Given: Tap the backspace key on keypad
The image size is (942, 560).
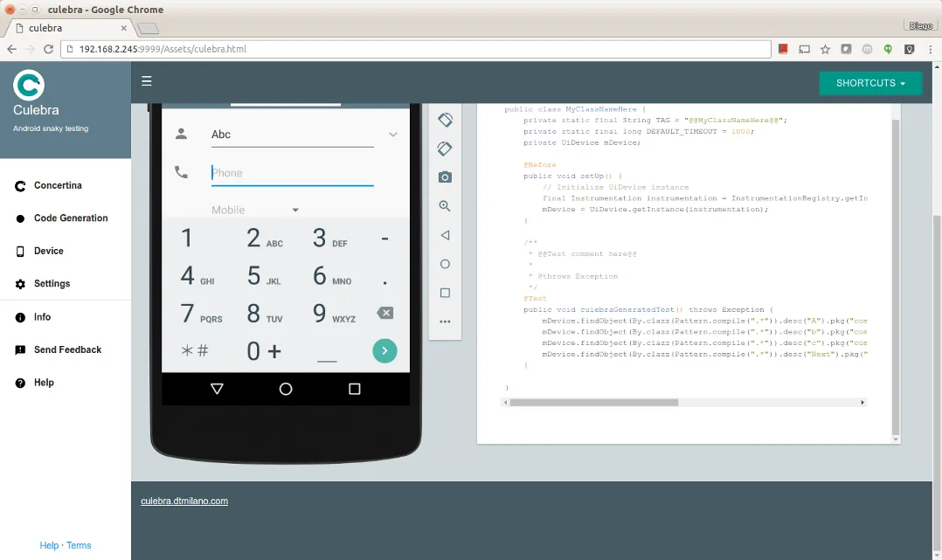Looking at the screenshot, I should 385,313.
